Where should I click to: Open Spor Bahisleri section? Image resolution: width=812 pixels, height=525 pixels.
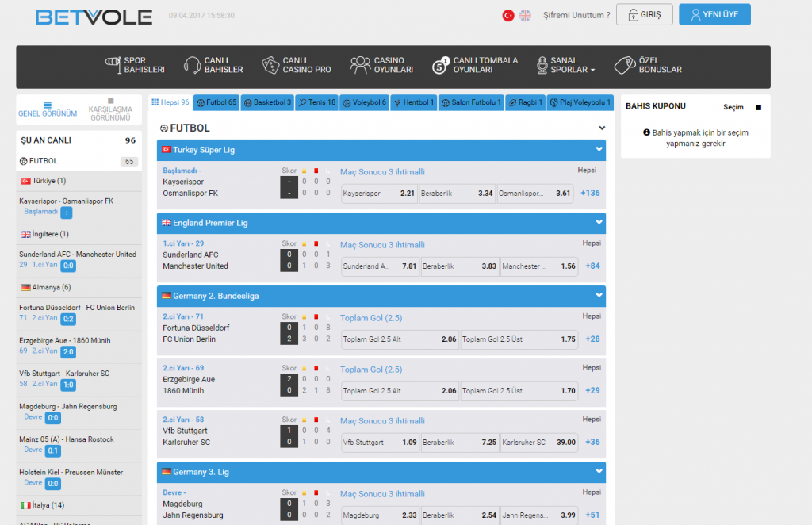(135, 65)
